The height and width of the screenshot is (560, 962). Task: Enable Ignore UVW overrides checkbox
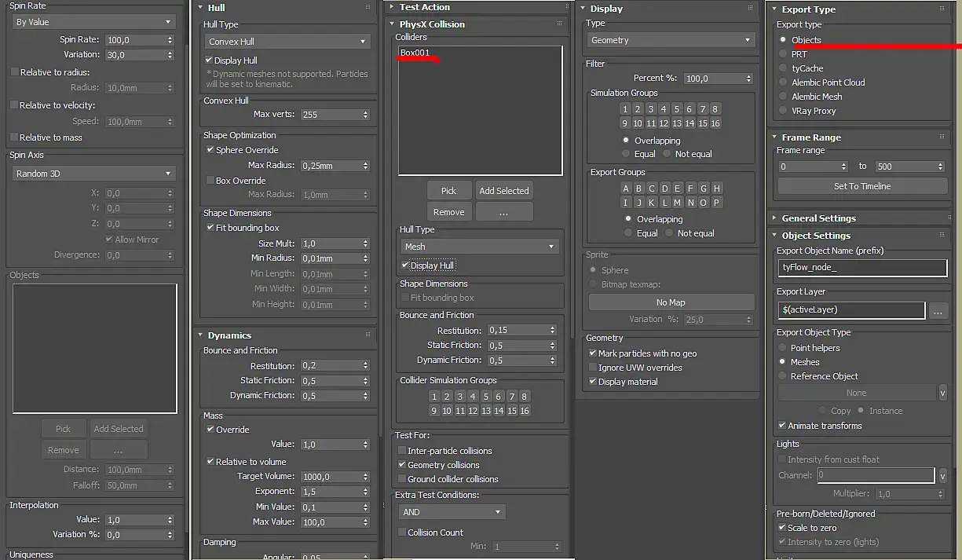point(592,368)
